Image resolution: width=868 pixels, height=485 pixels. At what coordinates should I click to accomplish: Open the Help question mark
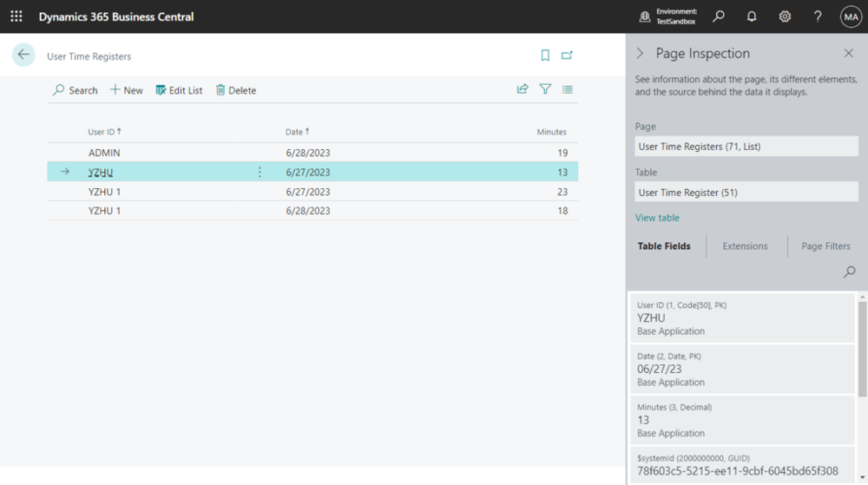point(818,16)
